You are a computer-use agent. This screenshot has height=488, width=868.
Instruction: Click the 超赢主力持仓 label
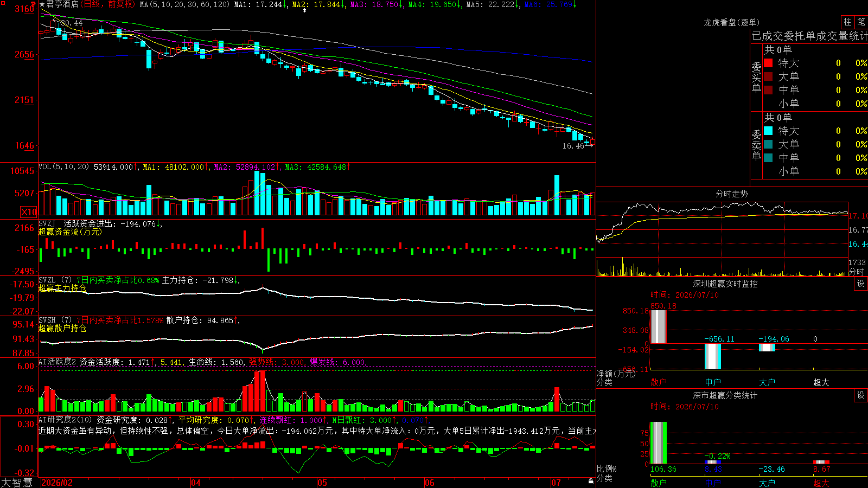62,288
